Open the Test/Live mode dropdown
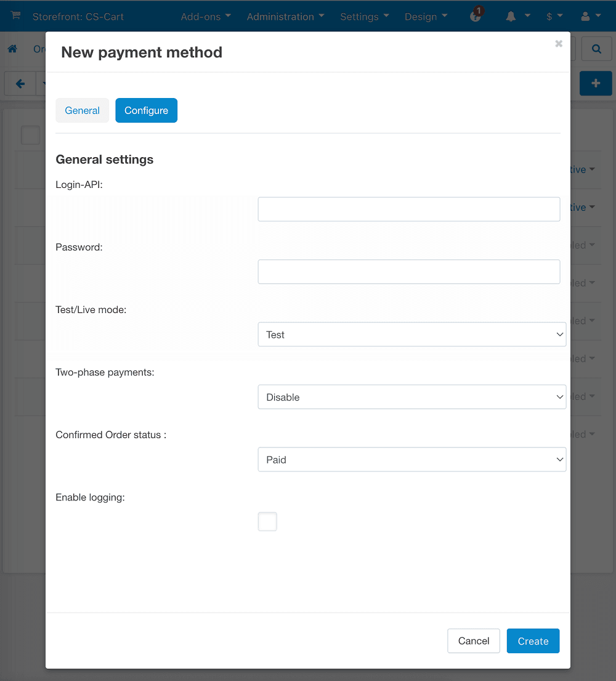The width and height of the screenshot is (616, 681). click(411, 334)
